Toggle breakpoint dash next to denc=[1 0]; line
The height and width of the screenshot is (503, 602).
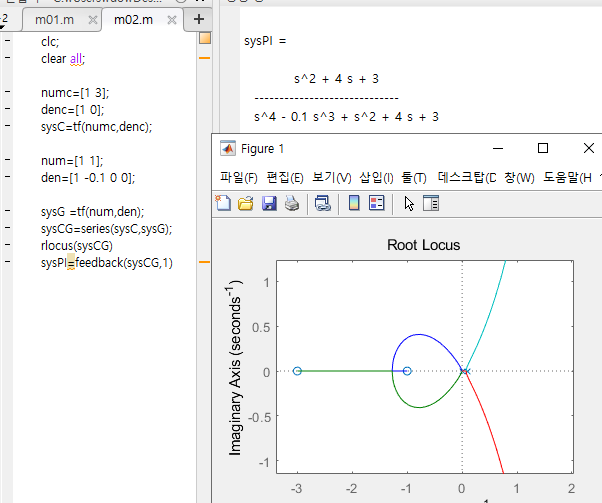(x=7, y=109)
